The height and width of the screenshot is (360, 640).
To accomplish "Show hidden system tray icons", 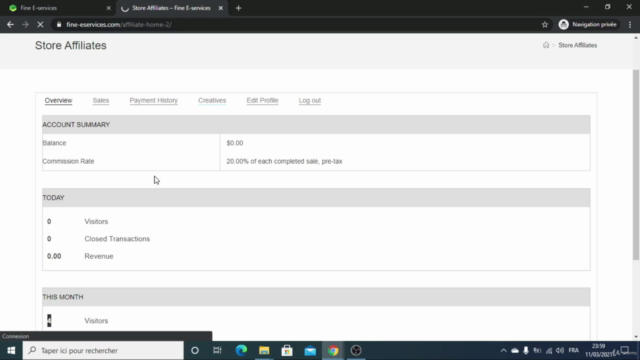I will [x=503, y=351].
